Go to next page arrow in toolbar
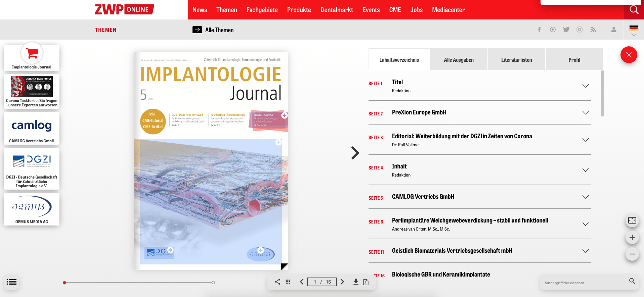 coord(342,282)
